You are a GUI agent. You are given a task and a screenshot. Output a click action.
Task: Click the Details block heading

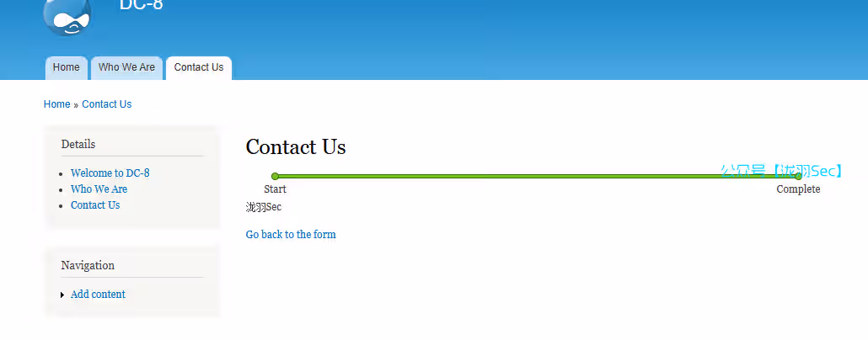(x=78, y=144)
